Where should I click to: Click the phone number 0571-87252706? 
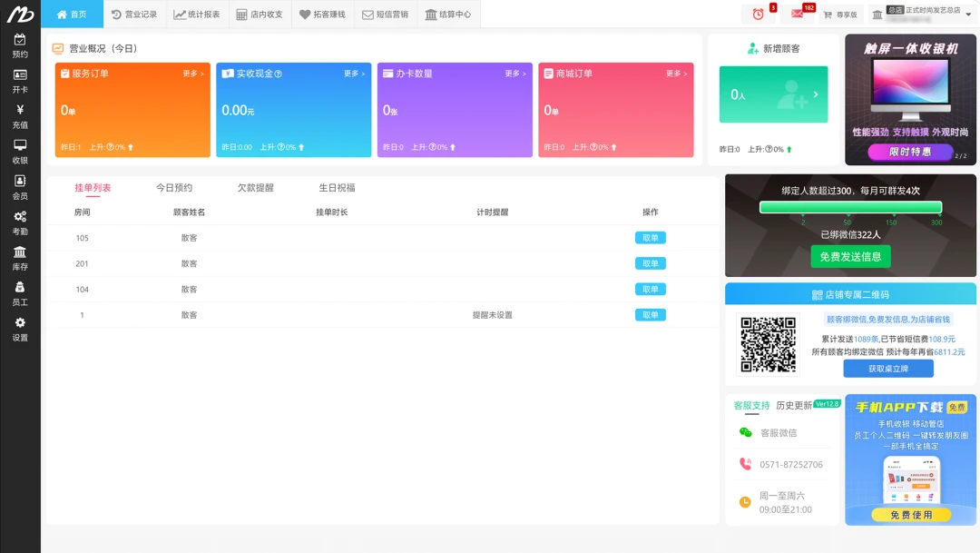(x=791, y=464)
